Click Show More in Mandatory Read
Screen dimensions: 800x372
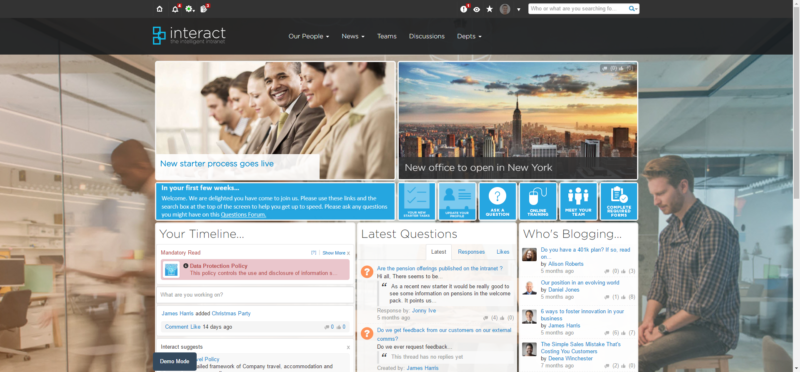(334, 253)
